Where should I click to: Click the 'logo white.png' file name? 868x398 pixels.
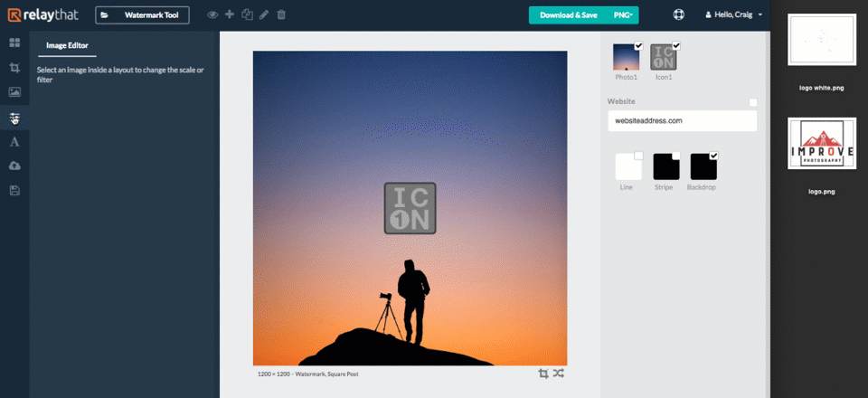[822, 88]
